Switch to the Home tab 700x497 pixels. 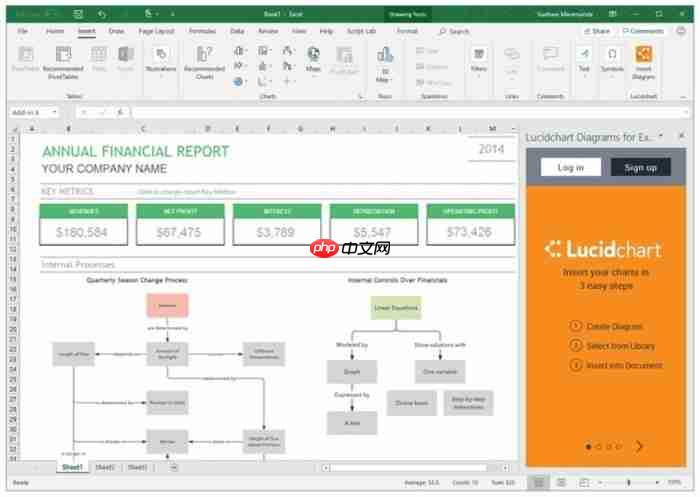(x=55, y=31)
